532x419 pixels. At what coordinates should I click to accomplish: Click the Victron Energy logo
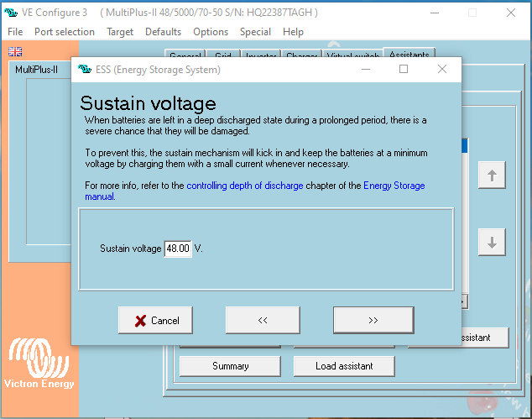[39, 363]
